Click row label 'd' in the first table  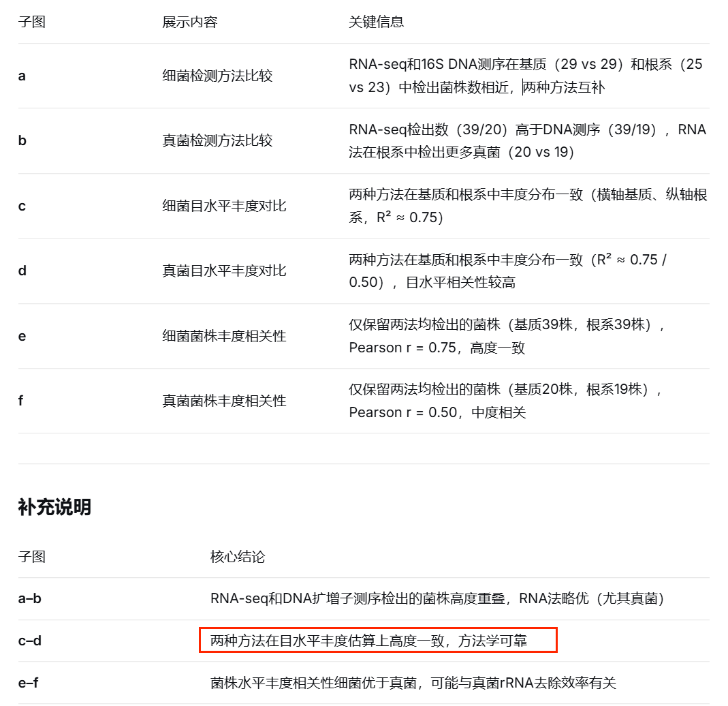[x=22, y=271]
